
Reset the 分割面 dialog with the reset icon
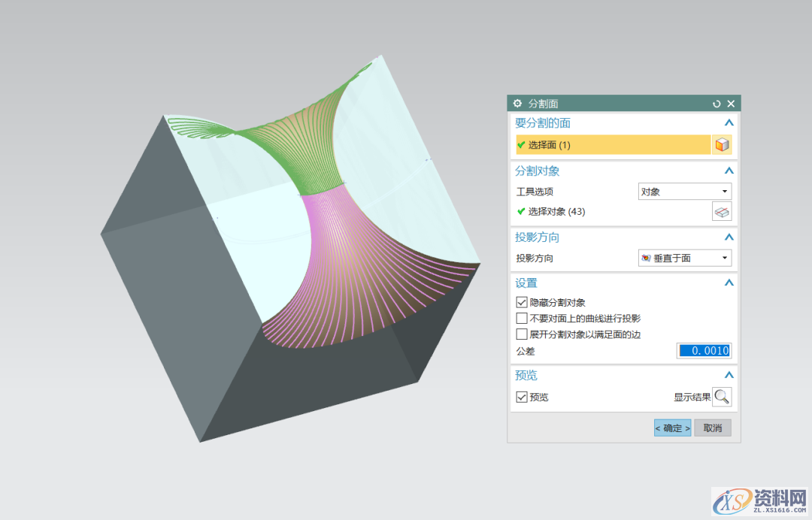point(717,104)
